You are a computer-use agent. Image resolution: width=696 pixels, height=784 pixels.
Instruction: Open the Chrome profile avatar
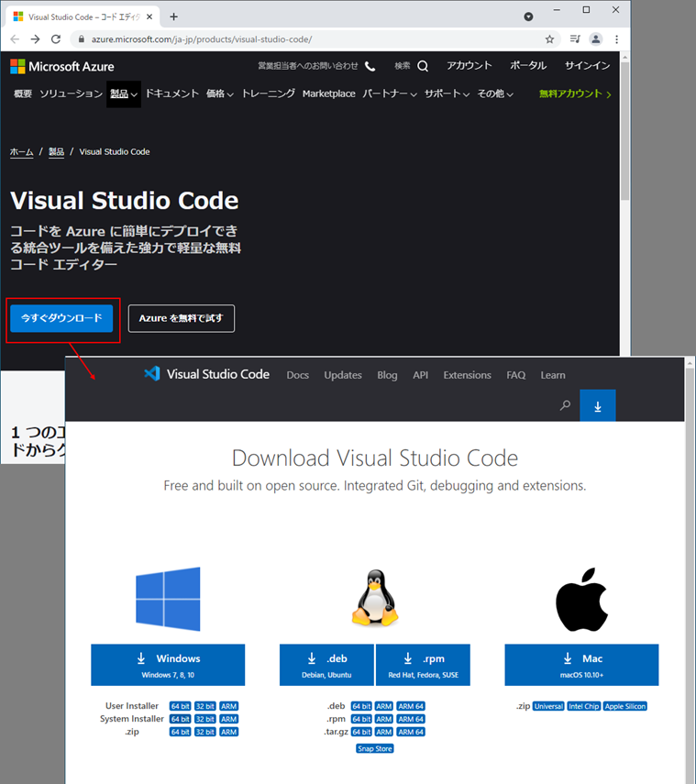pyautogui.click(x=595, y=39)
